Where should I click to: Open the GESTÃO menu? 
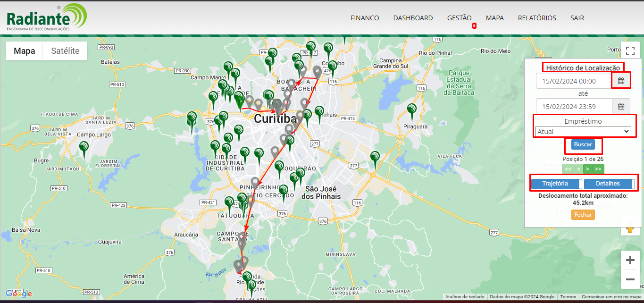point(459,18)
